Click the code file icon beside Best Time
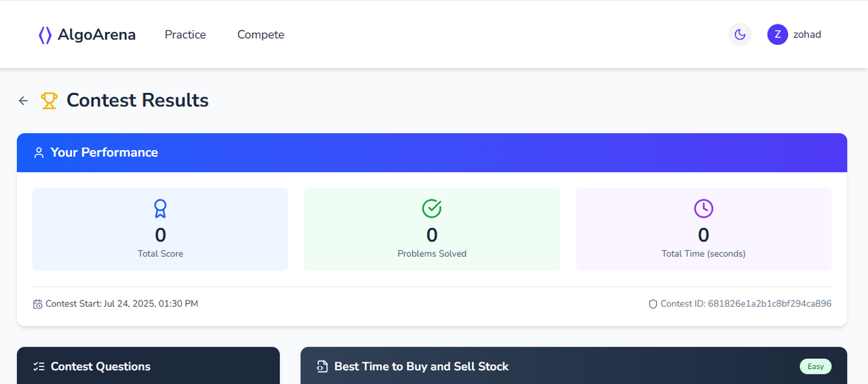Image resolution: width=868 pixels, height=384 pixels. tap(323, 366)
